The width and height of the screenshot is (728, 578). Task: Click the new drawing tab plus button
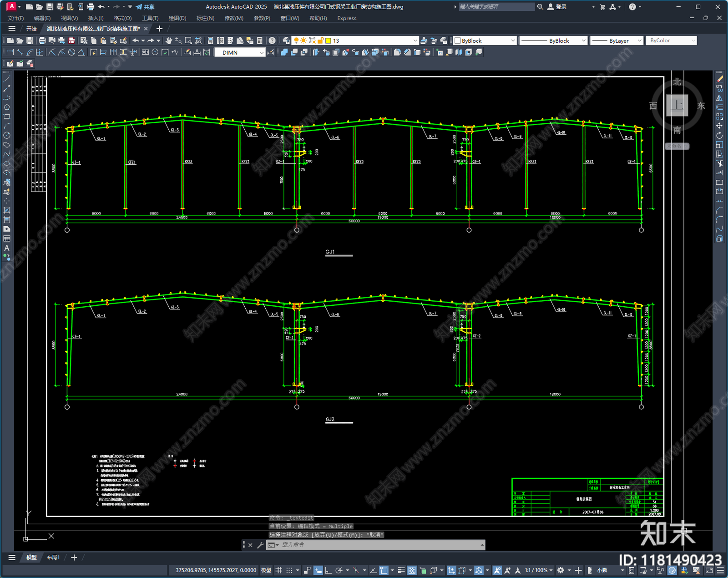tap(159, 29)
